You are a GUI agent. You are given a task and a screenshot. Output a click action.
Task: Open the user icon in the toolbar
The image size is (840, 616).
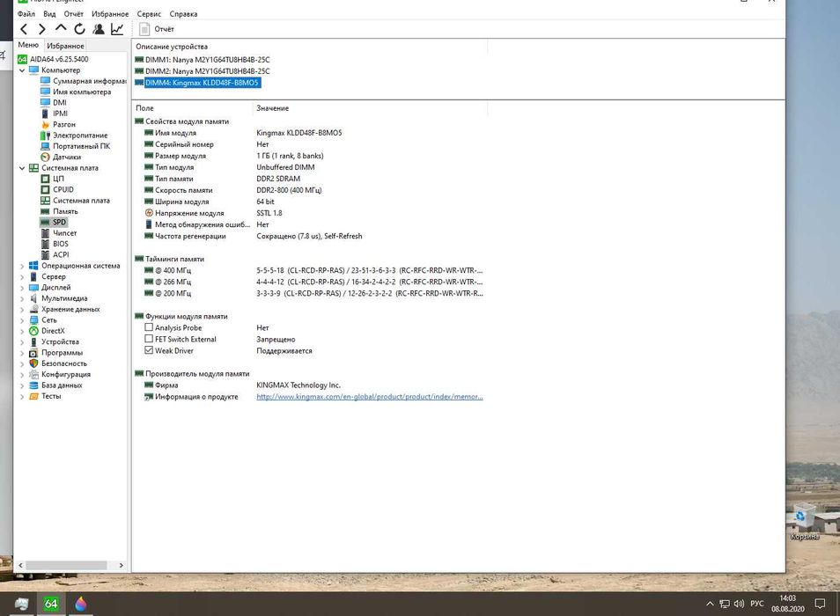pos(98,29)
